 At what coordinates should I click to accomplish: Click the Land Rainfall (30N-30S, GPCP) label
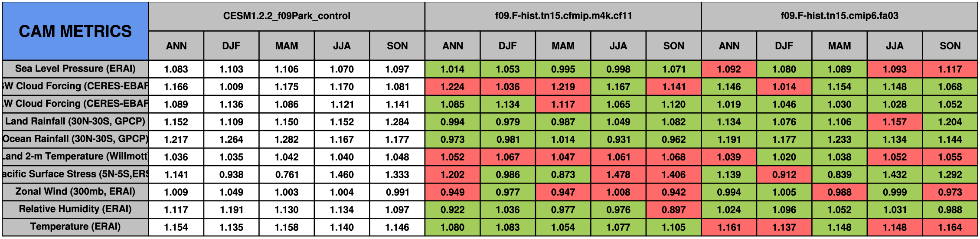point(75,121)
